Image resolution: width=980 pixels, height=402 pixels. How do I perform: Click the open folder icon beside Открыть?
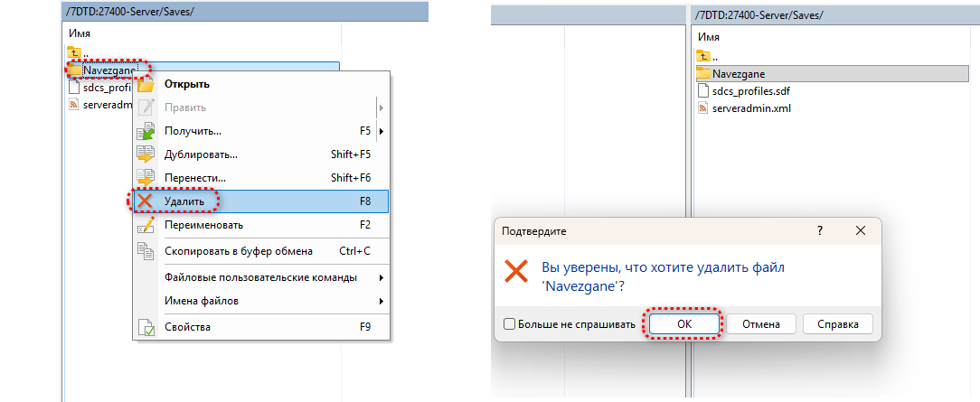point(145,84)
